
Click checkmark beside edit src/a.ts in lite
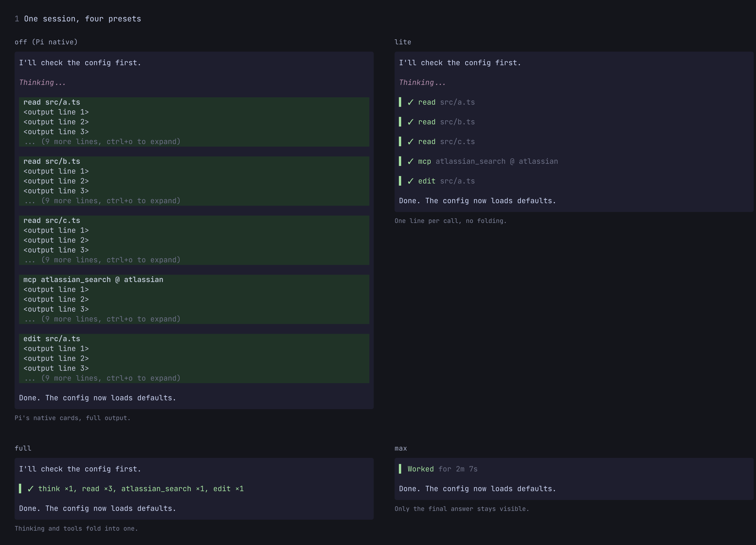point(410,181)
